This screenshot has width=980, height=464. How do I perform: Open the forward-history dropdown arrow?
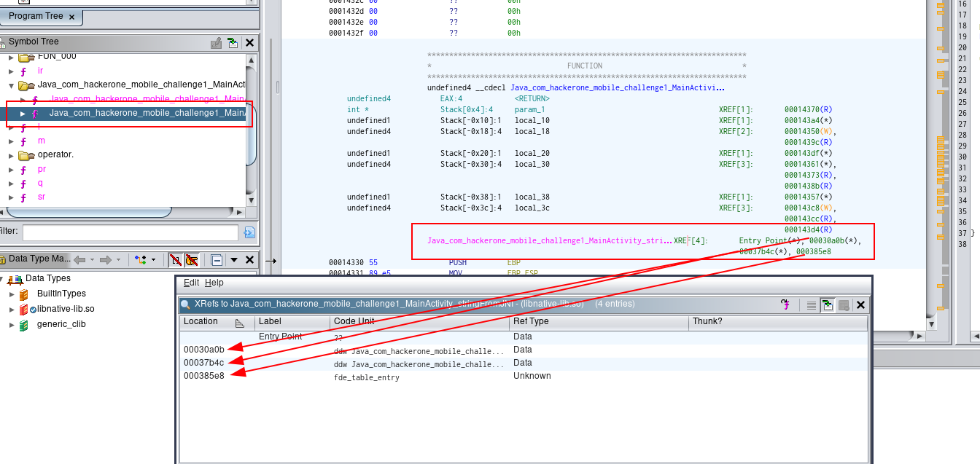click(117, 260)
